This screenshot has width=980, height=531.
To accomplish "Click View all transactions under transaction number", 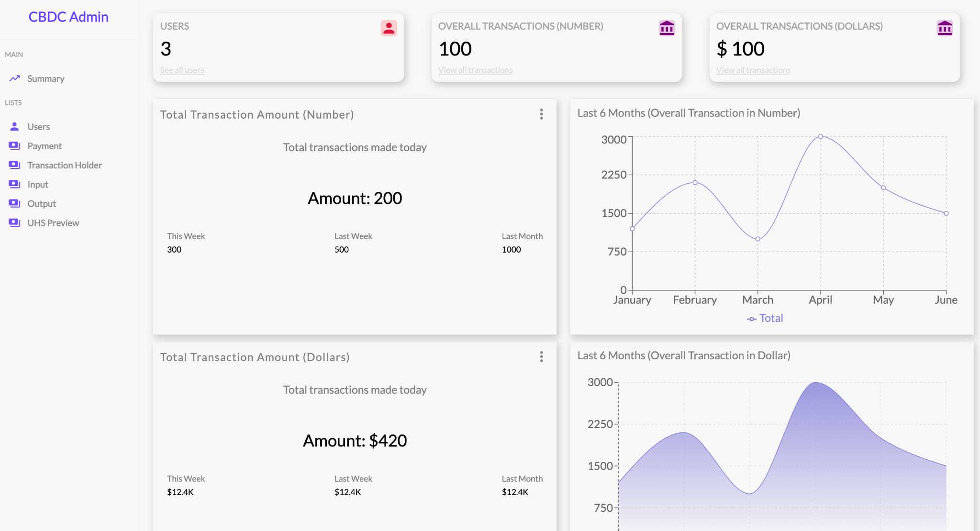I will point(475,70).
